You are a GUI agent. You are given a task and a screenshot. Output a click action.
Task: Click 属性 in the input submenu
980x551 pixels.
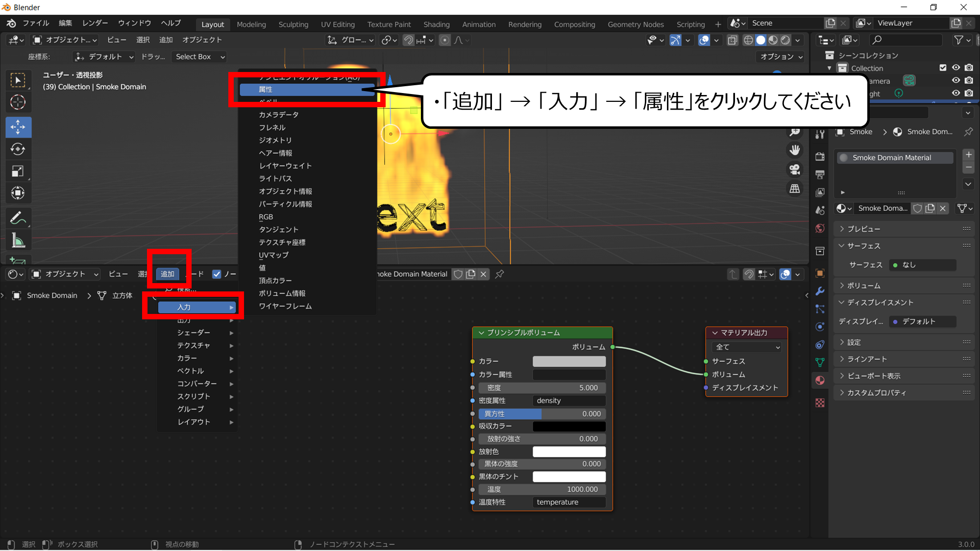point(308,89)
